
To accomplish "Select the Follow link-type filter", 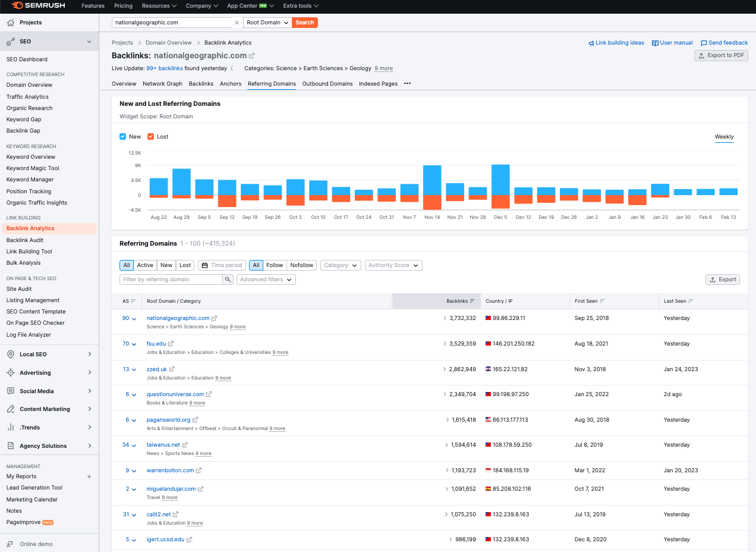I will (x=275, y=265).
